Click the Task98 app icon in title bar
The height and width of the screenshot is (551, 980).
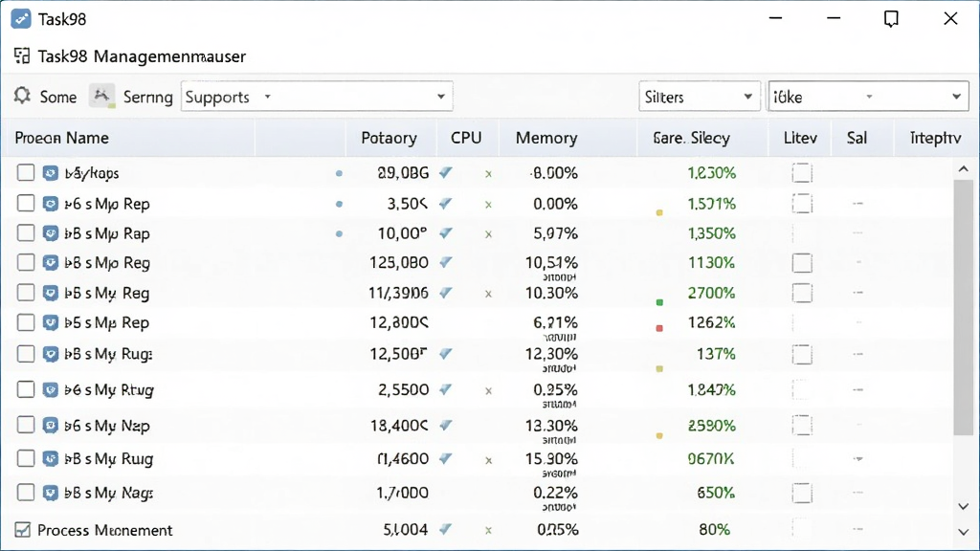coord(21,19)
